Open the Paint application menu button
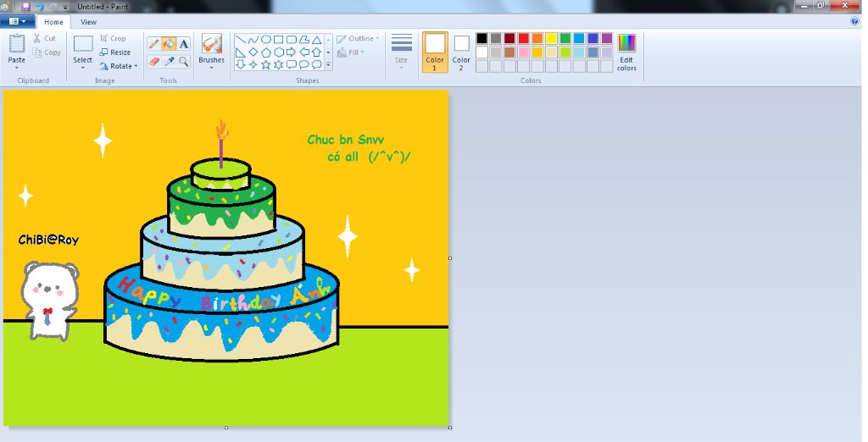 [18, 21]
